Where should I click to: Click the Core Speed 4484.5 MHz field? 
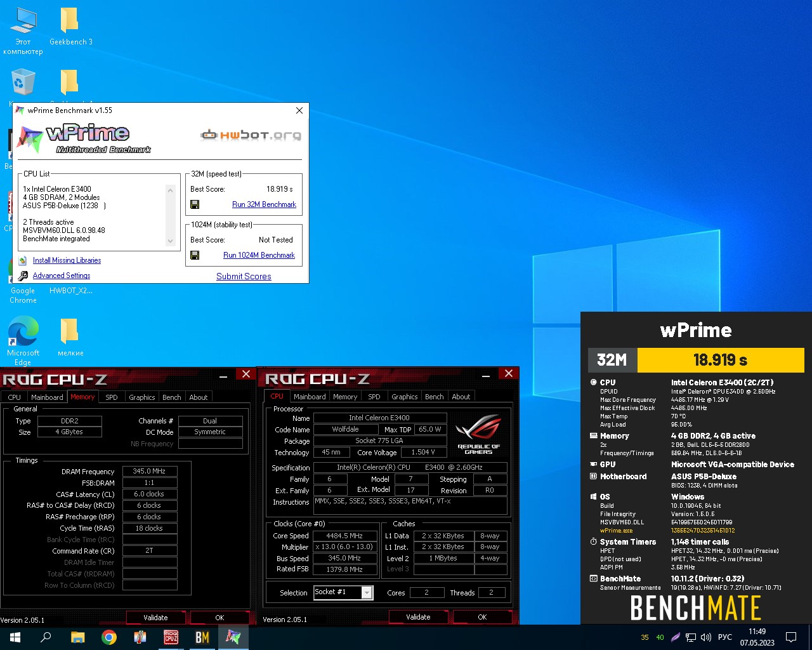[344, 536]
